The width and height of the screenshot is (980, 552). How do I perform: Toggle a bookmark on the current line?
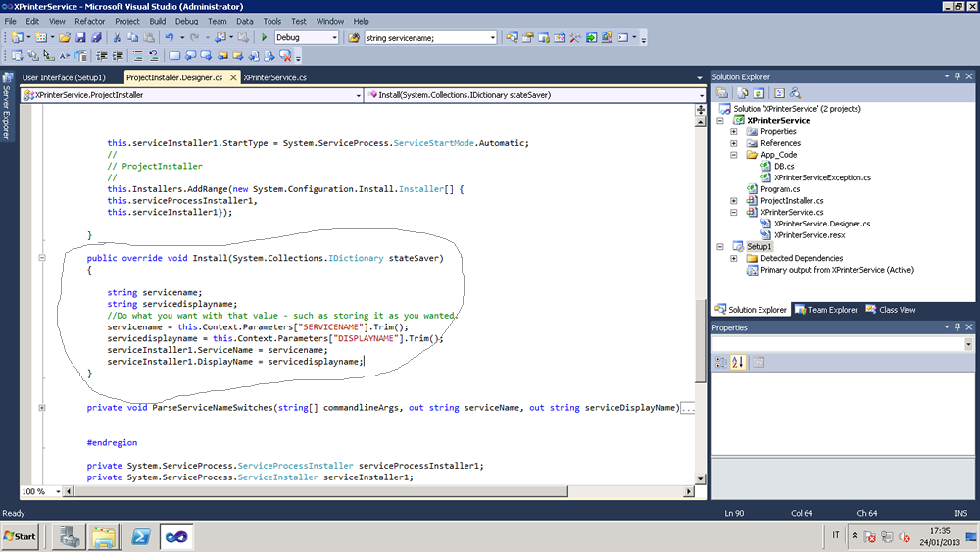174,56
